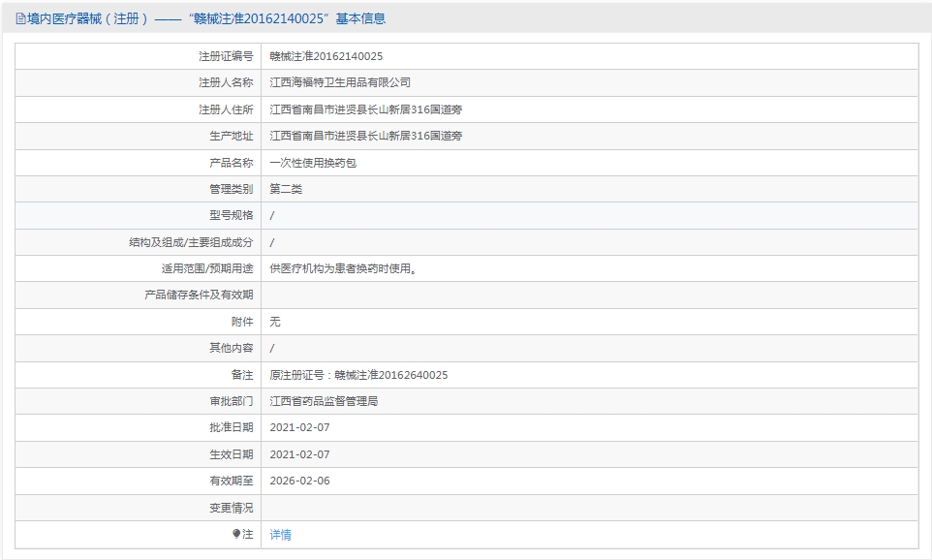Click the 注册人名称 label
This screenshot has width=932, height=560.
226,82
